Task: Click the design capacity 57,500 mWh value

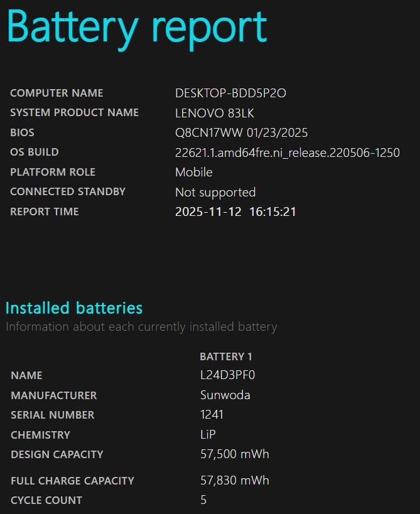Action: point(234,454)
